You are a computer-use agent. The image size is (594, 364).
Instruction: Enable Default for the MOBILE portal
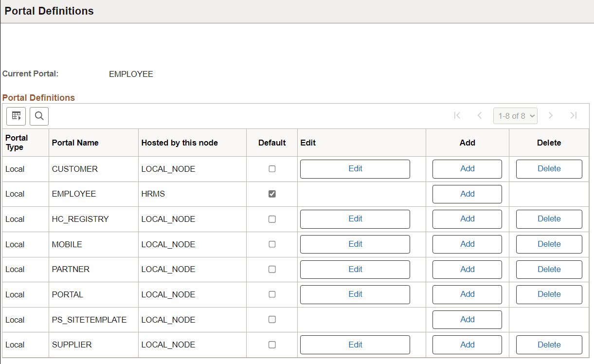272,244
